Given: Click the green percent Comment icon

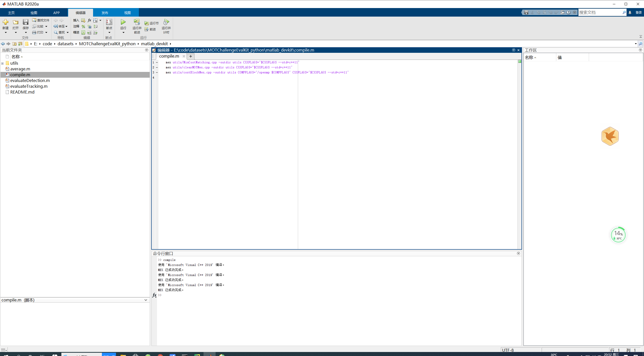Looking at the screenshot, I should tap(83, 26).
